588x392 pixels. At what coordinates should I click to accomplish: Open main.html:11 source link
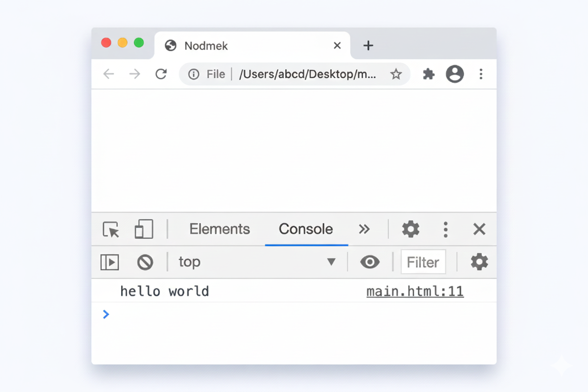click(415, 291)
